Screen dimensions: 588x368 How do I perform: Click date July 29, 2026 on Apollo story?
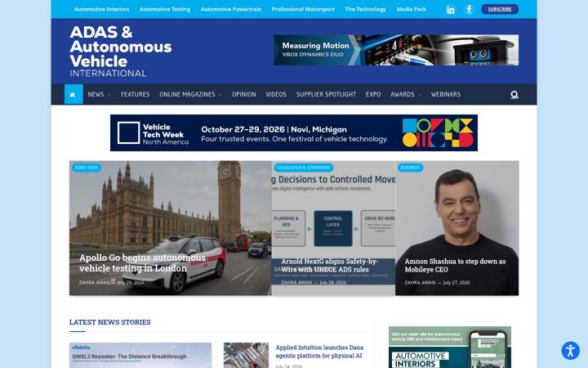pos(131,282)
